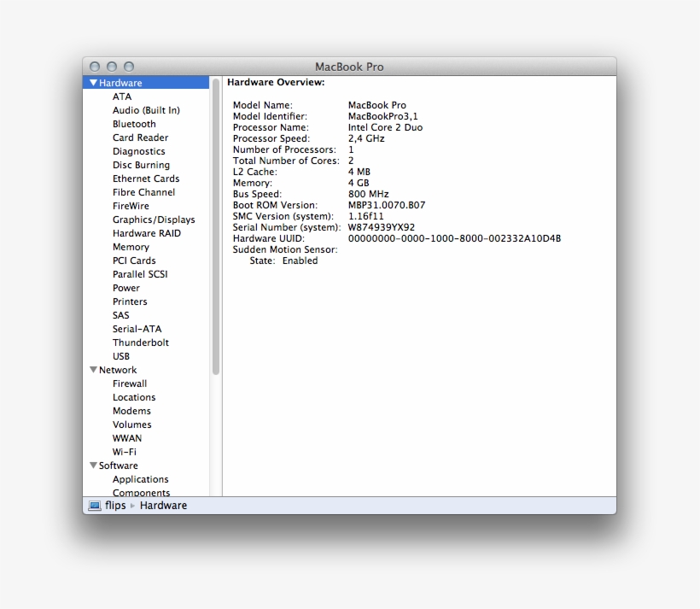View installed Applications under Software
700x609 pixels.
point(140,478)
